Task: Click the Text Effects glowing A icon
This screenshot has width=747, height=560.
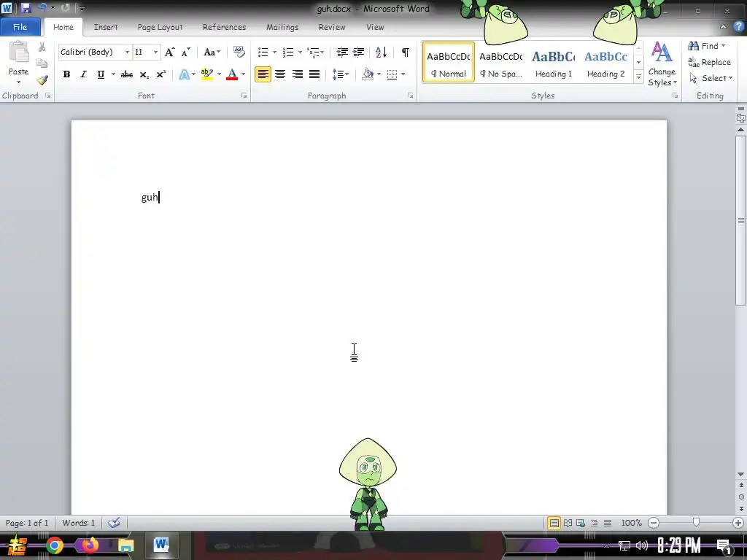Action: coord(184,74)
